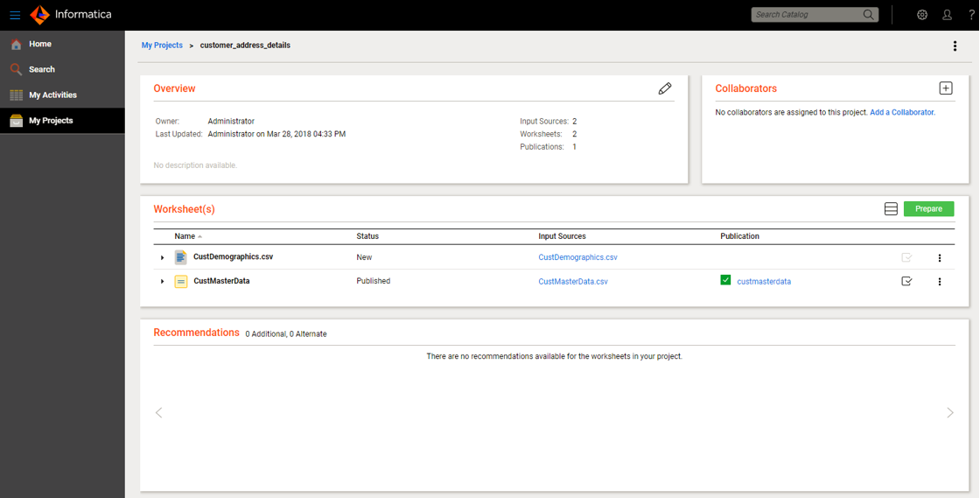
Task: Open the custmasterdata publication link
Action: (x=764, y=282)
